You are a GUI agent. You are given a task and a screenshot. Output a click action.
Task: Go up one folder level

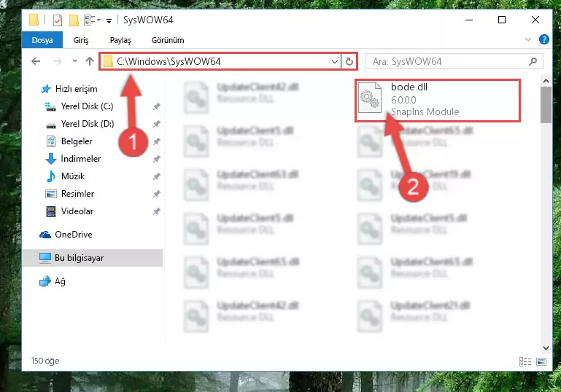pos(90,61)
